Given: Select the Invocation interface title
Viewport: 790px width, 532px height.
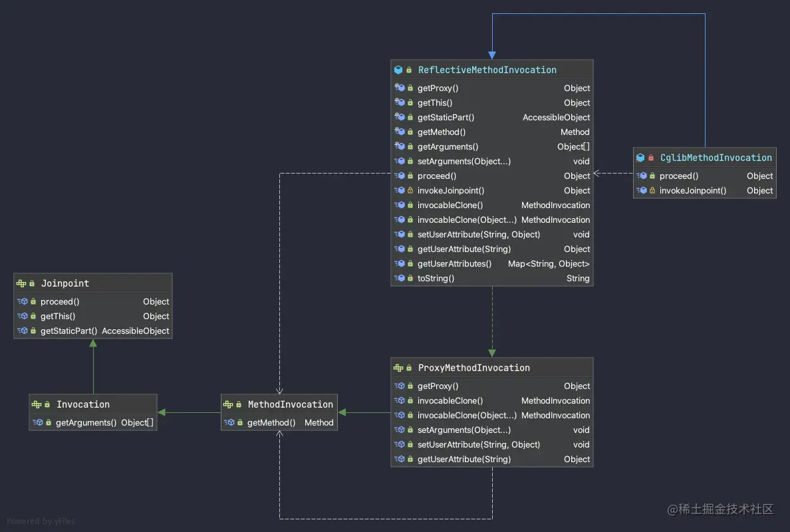Looking at the screenshot, I should point(83,404).
